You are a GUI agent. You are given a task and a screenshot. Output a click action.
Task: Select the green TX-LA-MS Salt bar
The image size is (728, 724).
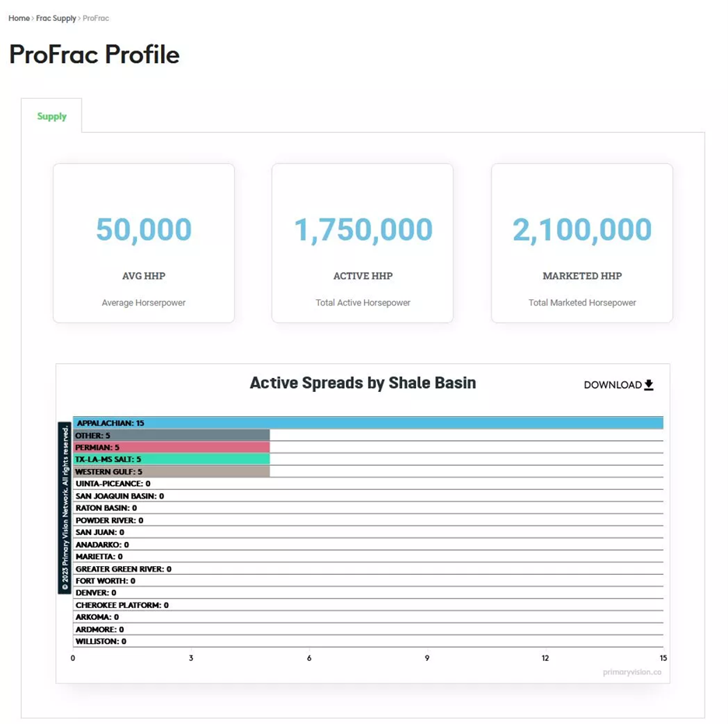[x=171, y=460]
